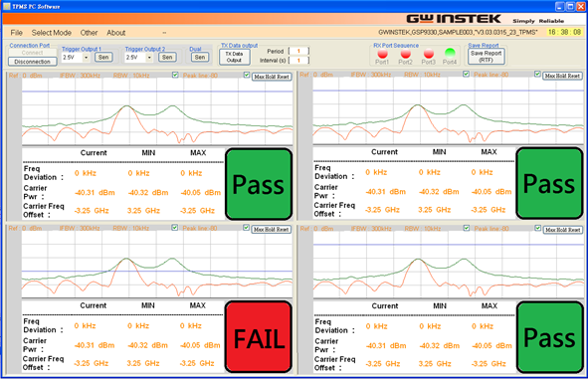Screen dimensions: 588x379
Task: Click the top-left green Pass indicator
Action: (x=259, y=184)
